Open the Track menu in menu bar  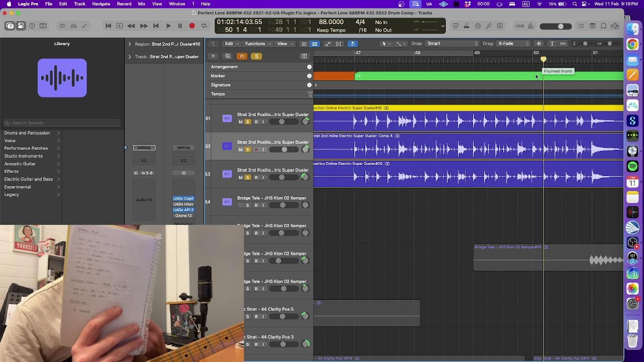click(x=79, y=4)
